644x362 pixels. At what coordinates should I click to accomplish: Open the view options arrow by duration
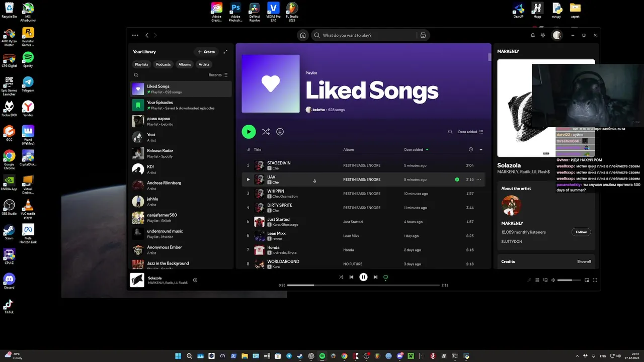pos(481,149)
